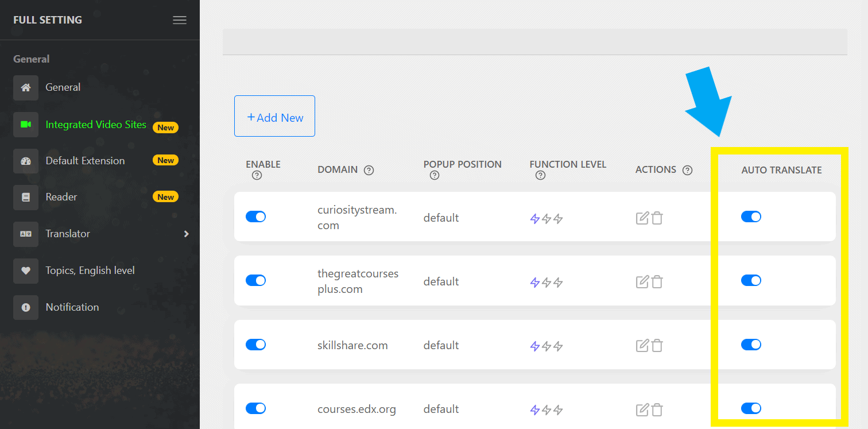Click the FULL SETTING title
The image size is (868, 429).
(48, 20)
